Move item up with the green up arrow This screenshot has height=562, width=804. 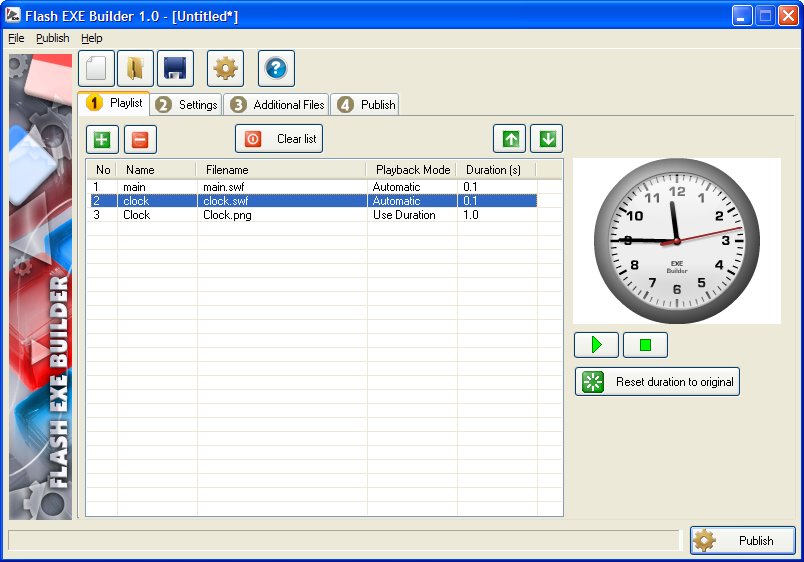click(x=509, y=138)
